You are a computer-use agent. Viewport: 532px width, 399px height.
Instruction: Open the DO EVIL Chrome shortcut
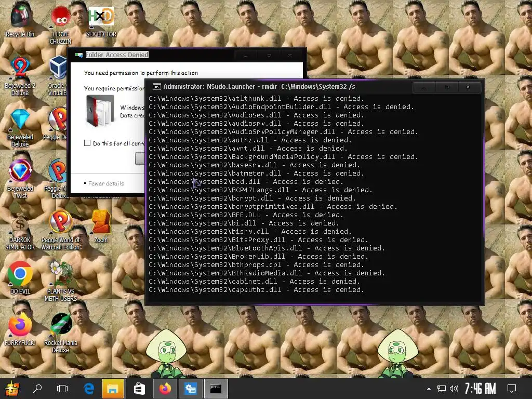click(20, 278)
